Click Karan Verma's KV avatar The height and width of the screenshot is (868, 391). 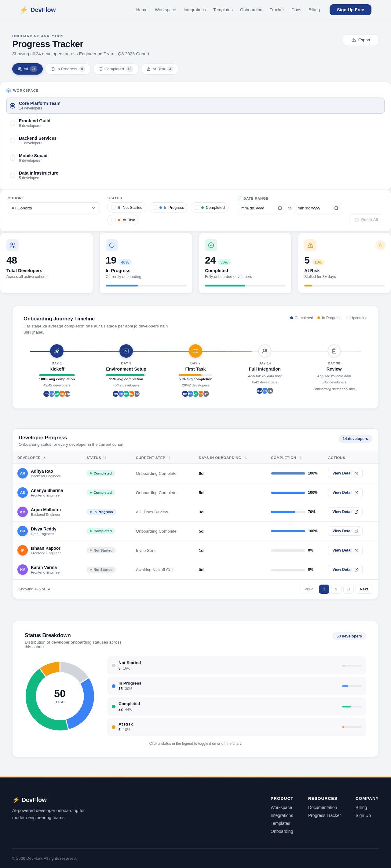(x=23, y=570)
